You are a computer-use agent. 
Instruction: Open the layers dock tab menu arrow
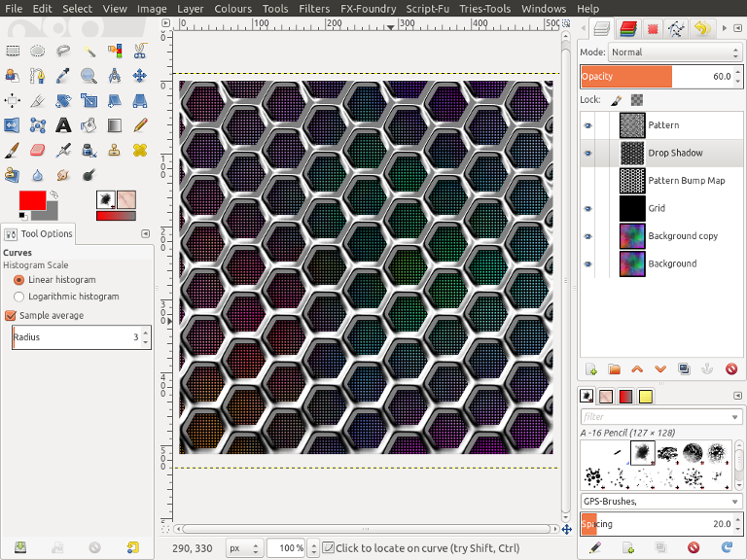(x=737, y=28)
